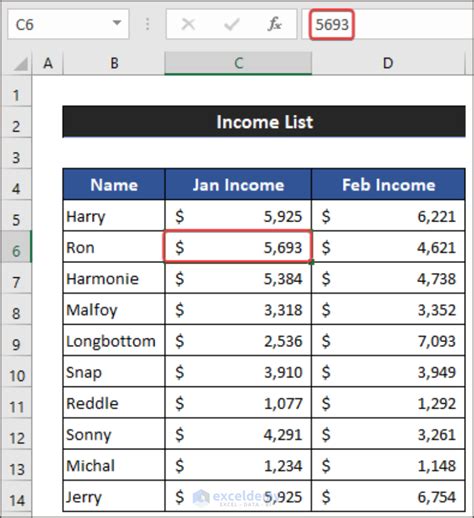The image size is (474, 518).
Task: Click the Enter checkmark formula bar icon
Action: (x=231, y=24)
